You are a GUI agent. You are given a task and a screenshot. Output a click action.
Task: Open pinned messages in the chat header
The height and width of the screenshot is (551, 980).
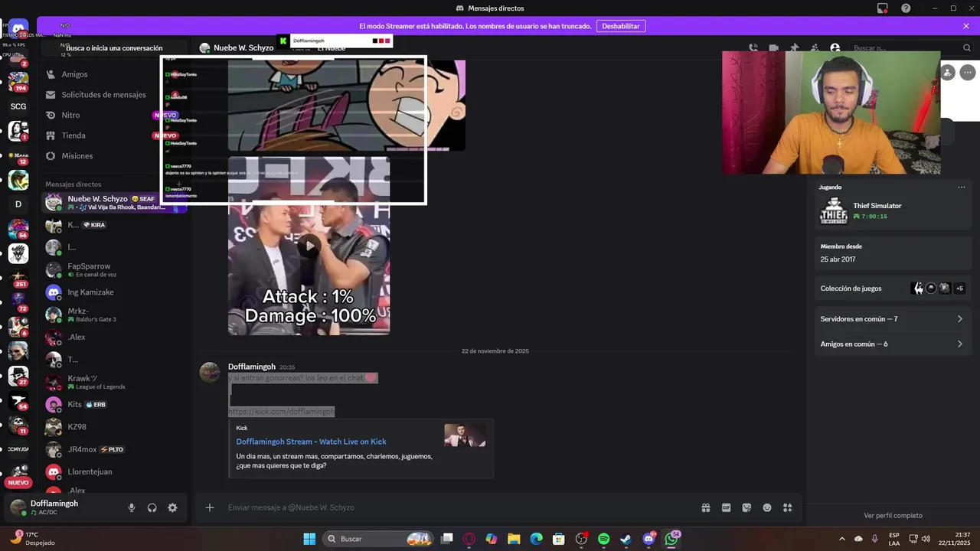pyautogui.click(x=795, y=47)
